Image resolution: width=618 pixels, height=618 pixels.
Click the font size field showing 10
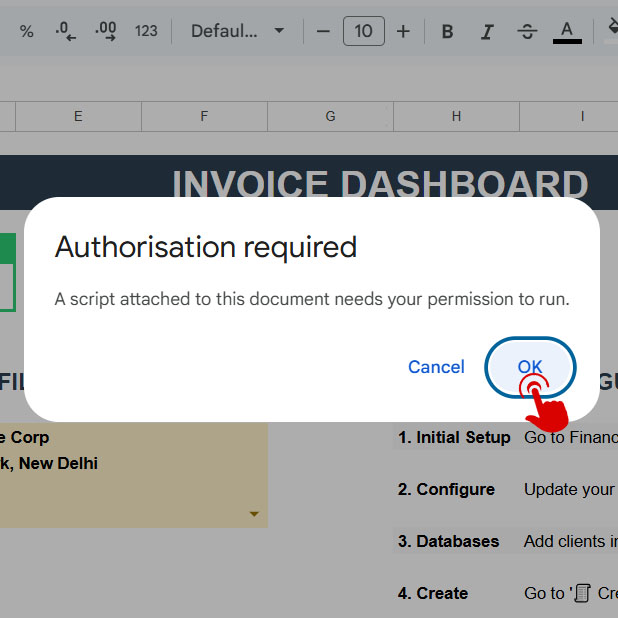coord(363,31)
